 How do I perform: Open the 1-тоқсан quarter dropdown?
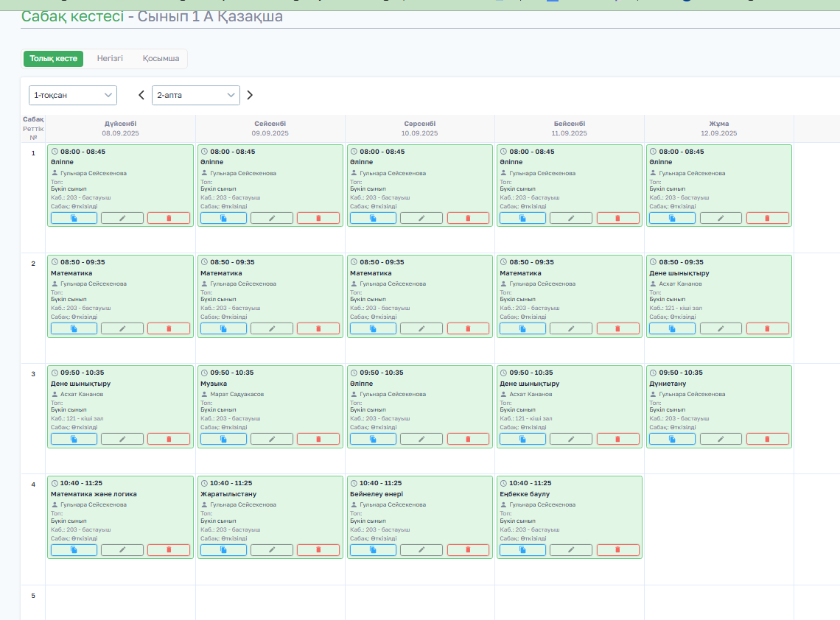73,95
